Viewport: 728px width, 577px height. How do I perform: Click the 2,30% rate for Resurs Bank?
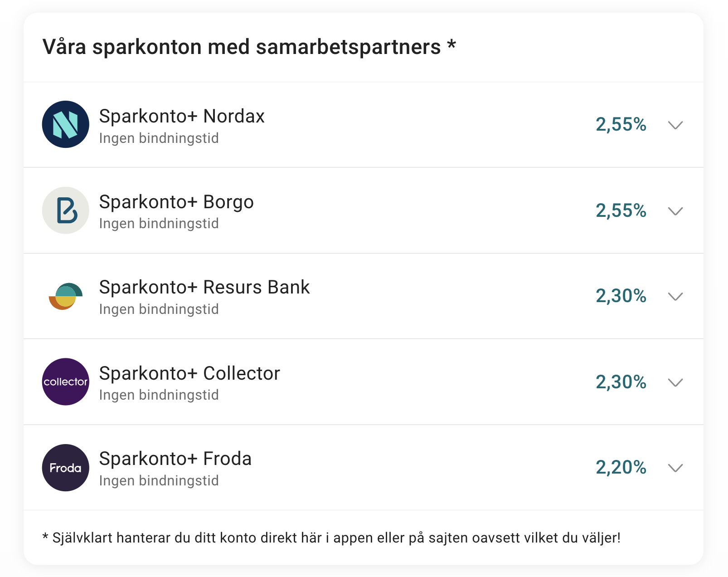[x=621, y=296]
